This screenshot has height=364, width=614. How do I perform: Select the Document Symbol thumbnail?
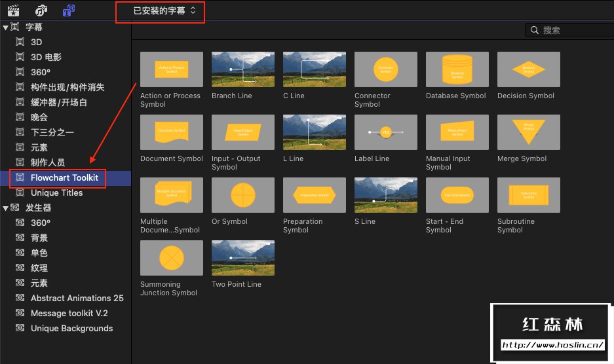[172, 132]
